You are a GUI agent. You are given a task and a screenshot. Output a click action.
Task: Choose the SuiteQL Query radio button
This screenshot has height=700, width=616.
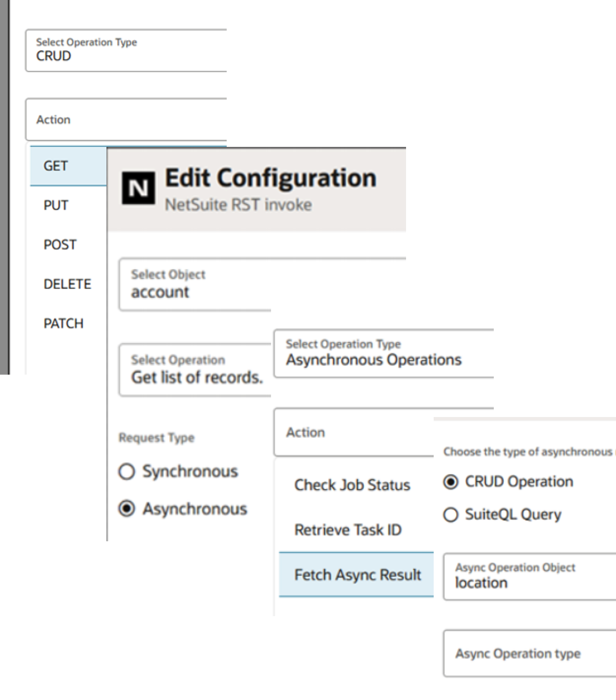pos(450,515)
